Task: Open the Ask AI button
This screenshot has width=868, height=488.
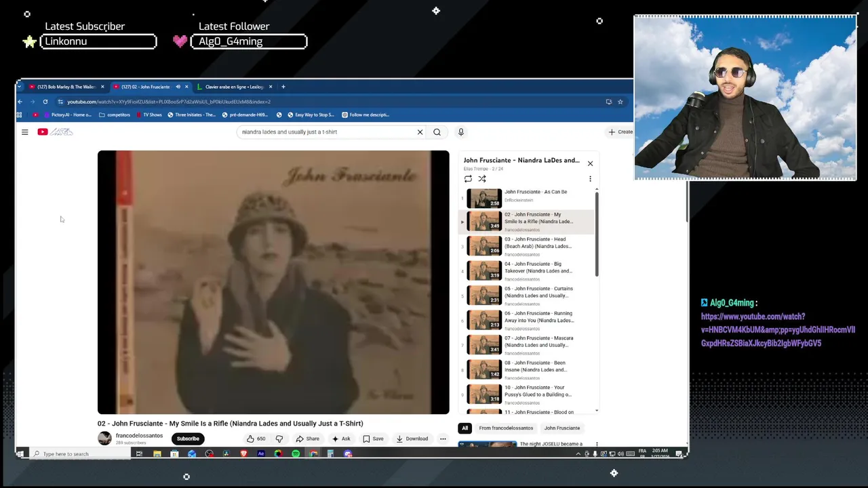Action: click(x=341, y=439)
